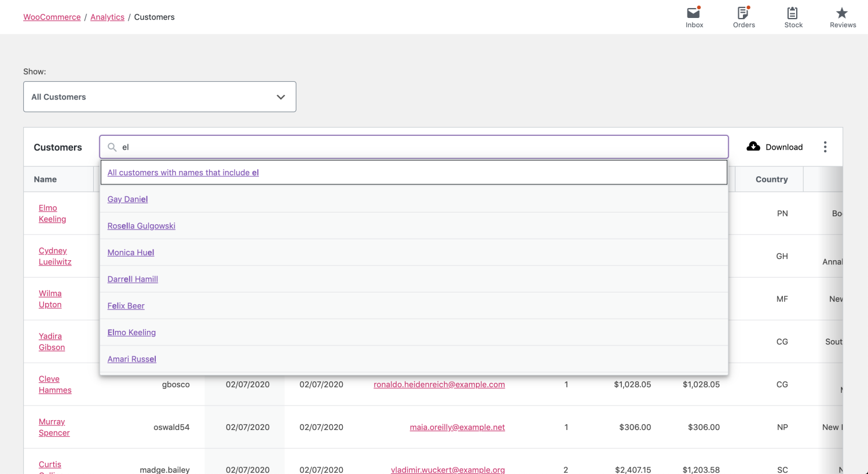Select Felix Beer from the suggestion list
Screen dimensions: 868x474
tap(126, 305)
